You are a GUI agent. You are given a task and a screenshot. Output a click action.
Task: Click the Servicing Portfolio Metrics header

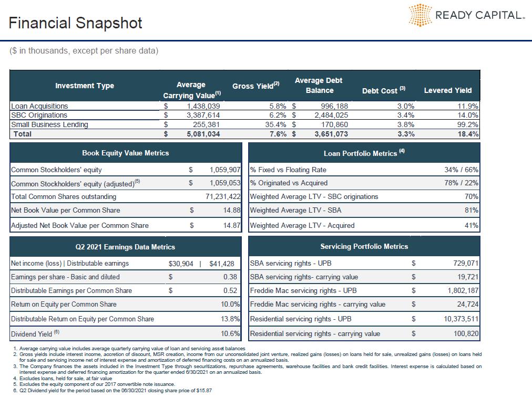coord(364,246)
